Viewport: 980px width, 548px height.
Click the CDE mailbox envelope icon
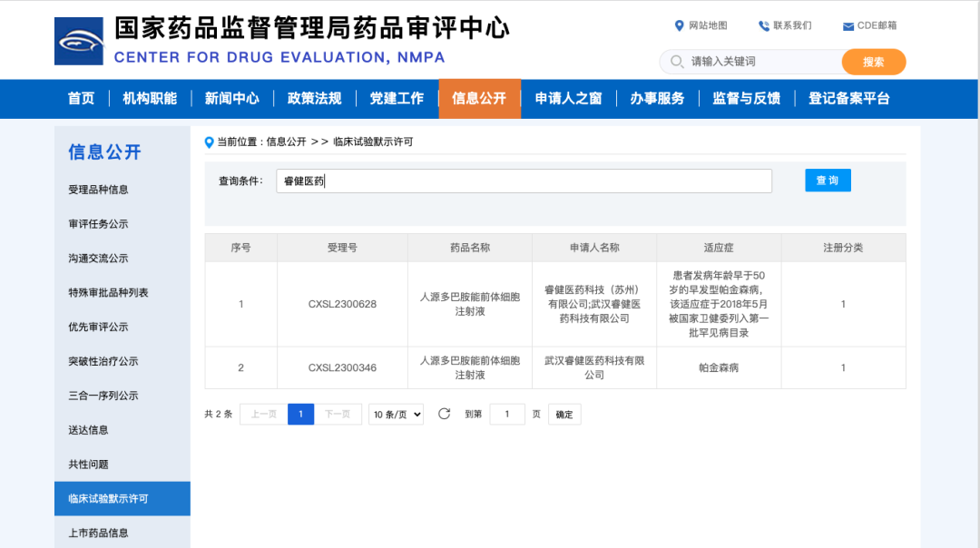coord(848,26)
